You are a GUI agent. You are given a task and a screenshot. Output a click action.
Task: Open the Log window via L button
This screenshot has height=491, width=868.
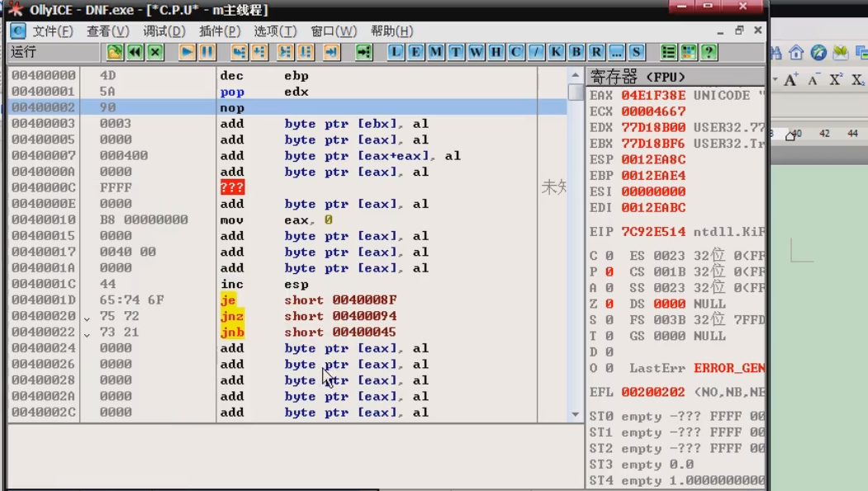coord(396,52)
